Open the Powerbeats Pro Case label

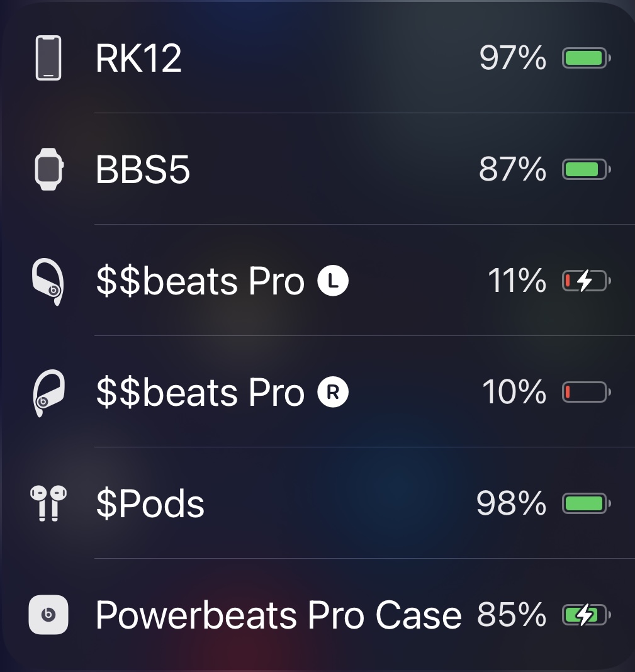pos(279,615)
